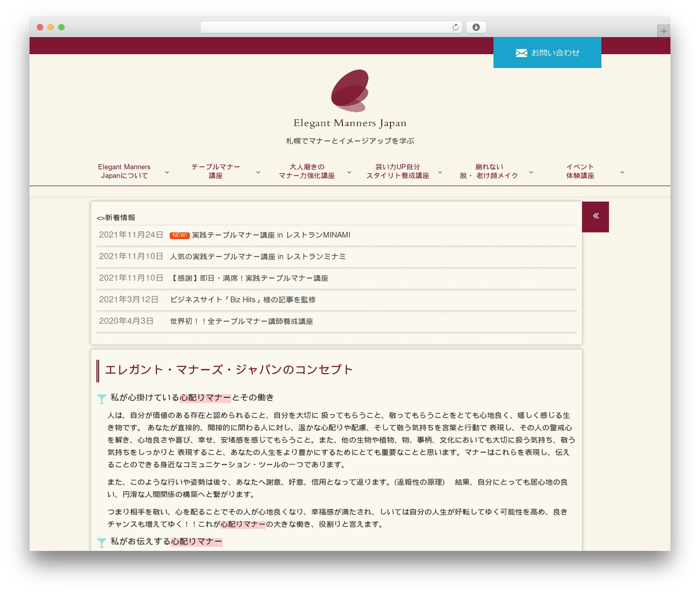Image resolution: width=700 pixels, height=593 pixels.
Task: Open テーブルマナー講座 menu
Action: tap(215, 171)
